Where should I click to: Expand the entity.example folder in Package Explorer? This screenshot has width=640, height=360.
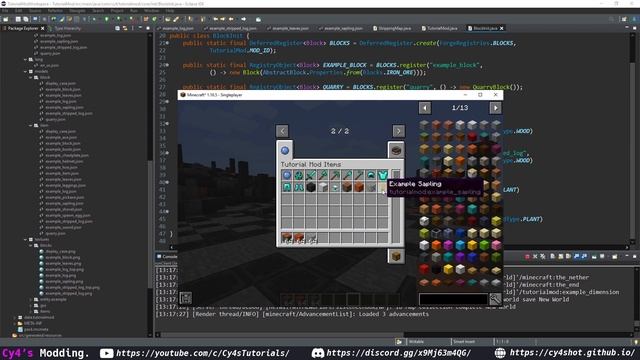click(x=31, y=300)
